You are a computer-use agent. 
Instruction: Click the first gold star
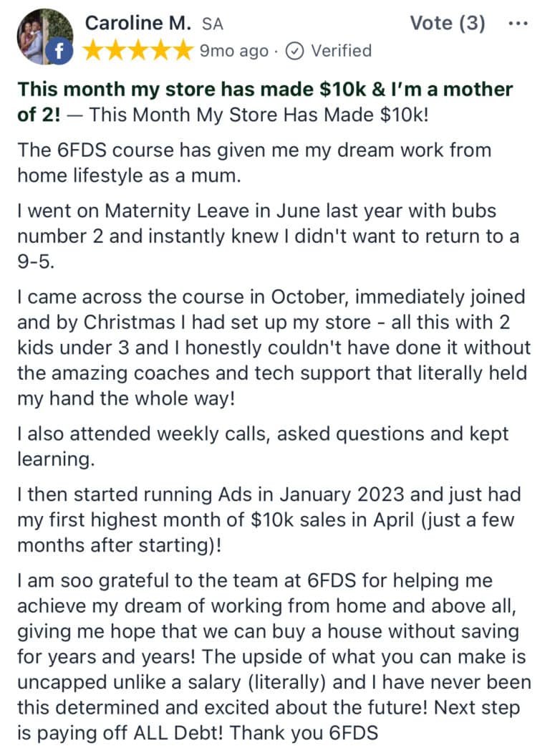coord(92,50)
